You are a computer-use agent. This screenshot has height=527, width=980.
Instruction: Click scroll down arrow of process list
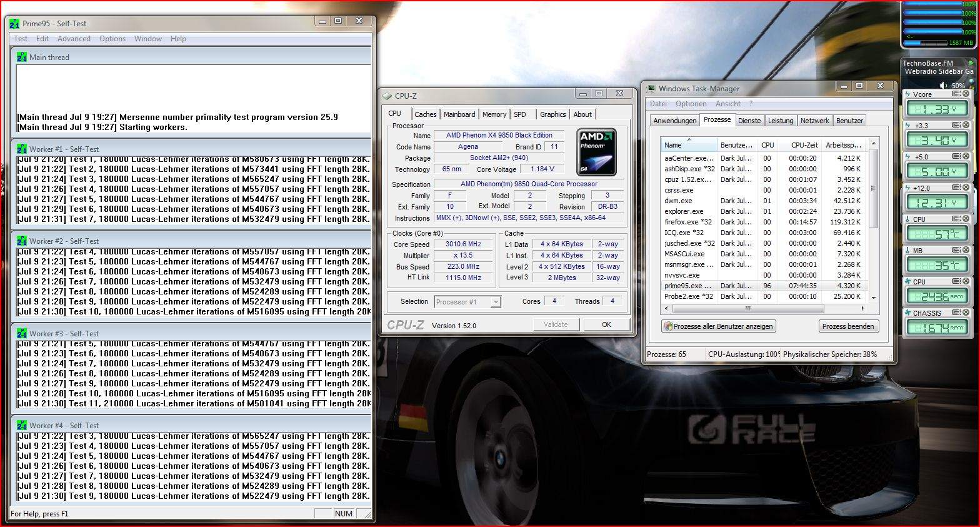click(873, 298)
